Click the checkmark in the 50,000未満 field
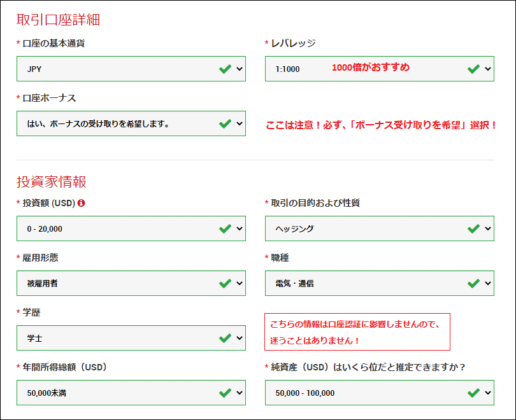Image resolution: width=516 pixels, height=420 pixels. click(x=225, y=392)
